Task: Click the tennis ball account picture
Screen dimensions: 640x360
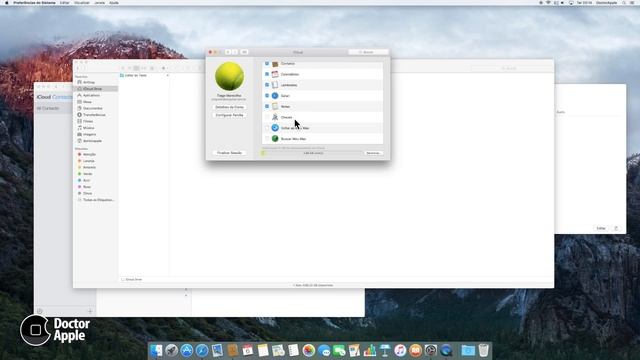Action: tap(229, 76)
